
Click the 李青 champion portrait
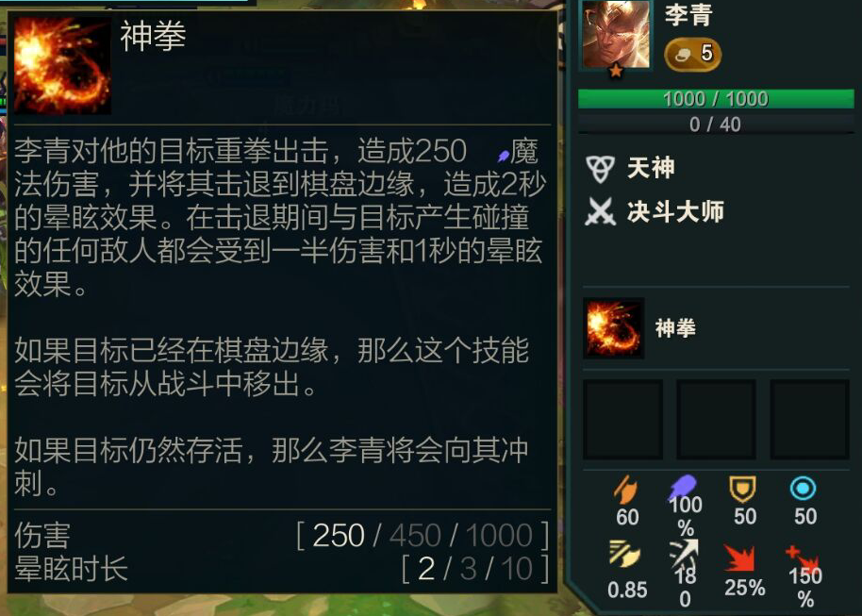pyautogui.click(x=616, y=34)
